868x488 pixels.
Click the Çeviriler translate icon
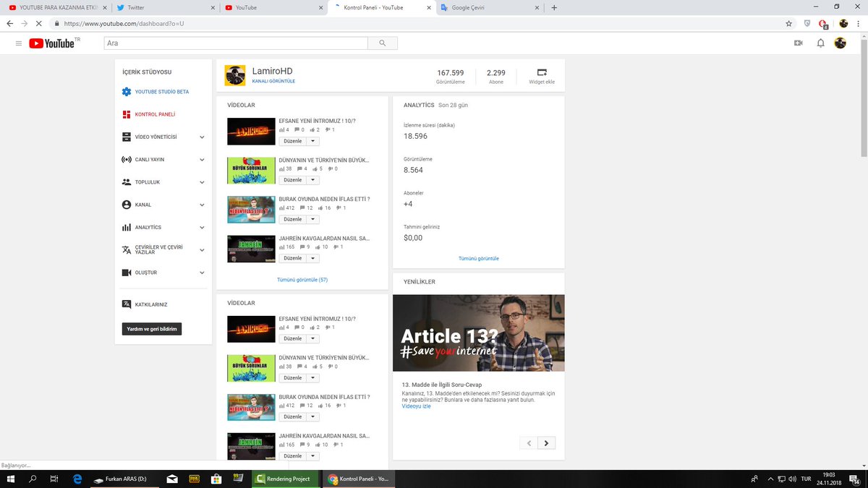[127, 250]
